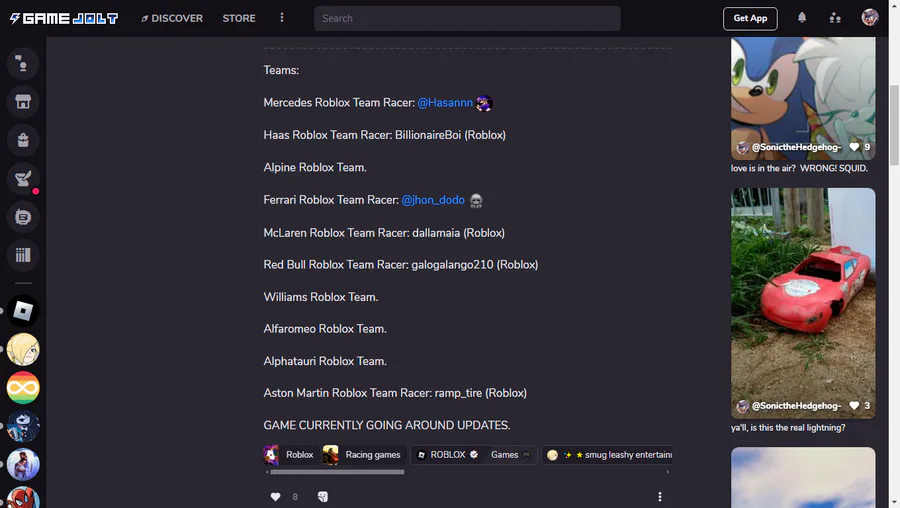
Task: Open the Game Jolt logo home link
Action: [64, 18]
